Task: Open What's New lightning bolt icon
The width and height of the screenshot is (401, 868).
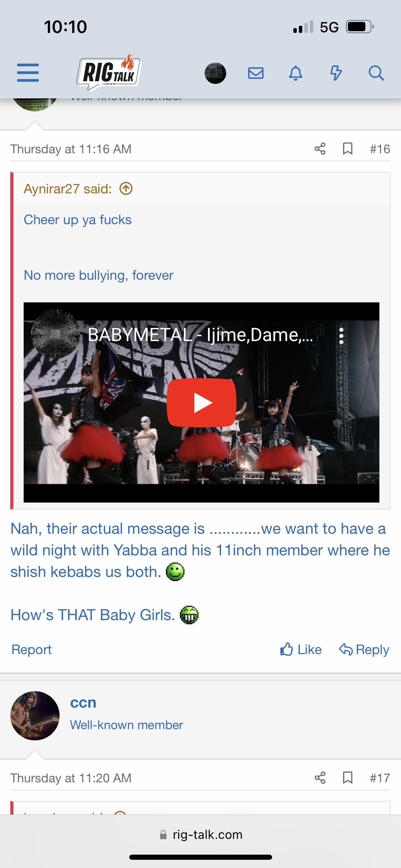Action: point(336,73)
